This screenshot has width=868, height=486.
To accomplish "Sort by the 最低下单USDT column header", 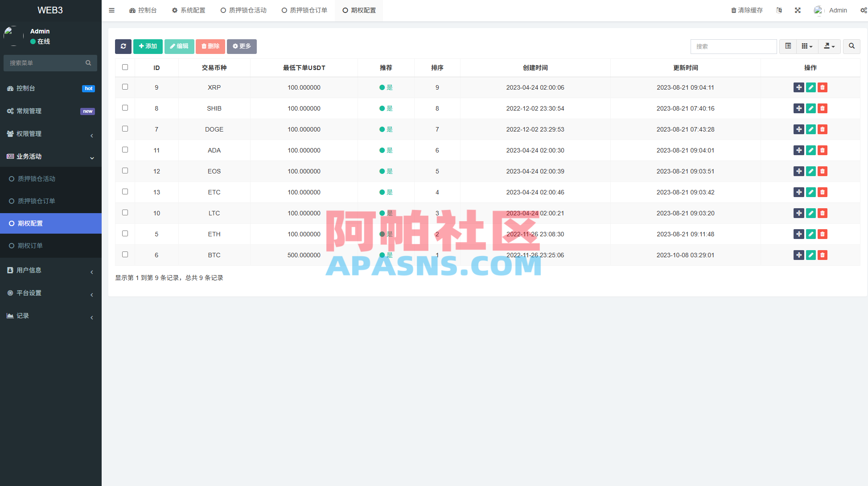I will [x=304, y=68].
